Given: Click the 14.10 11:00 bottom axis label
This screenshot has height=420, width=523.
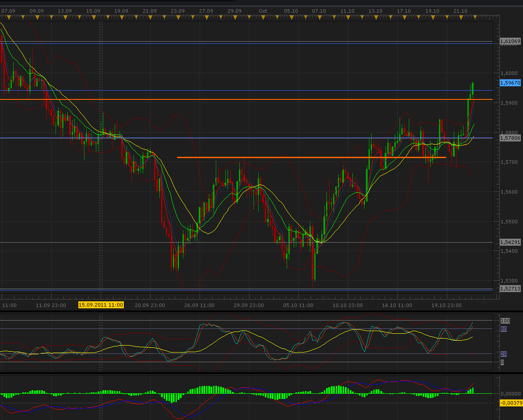Looking at the screenshot, I should click(x=397, y=305).
